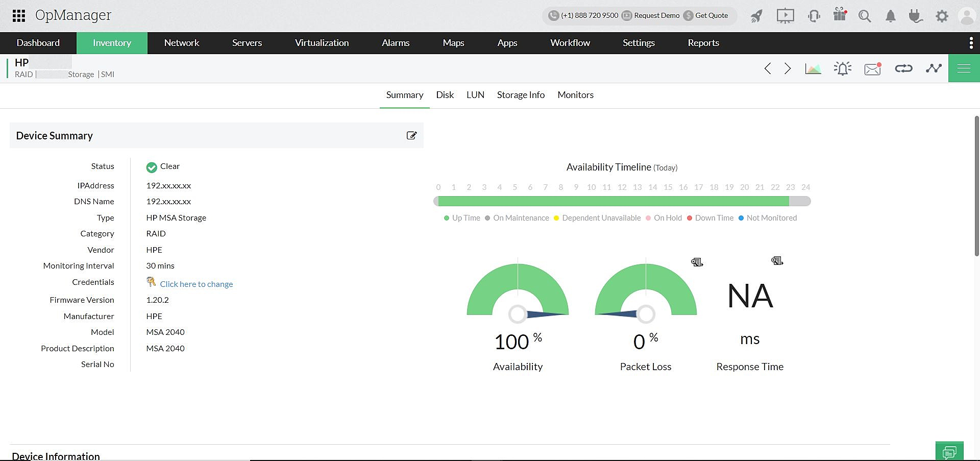980x461 pixels.
Task: Expand the green hamburger menu on device page
Action: pos(964,68)
